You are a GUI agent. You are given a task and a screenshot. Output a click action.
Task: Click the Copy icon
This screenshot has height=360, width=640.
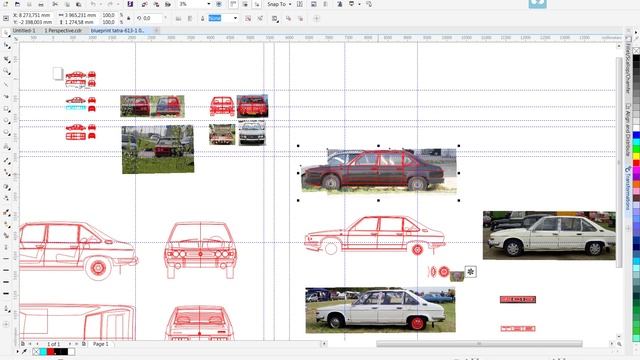pyautogui.click(x=67, y=4)
